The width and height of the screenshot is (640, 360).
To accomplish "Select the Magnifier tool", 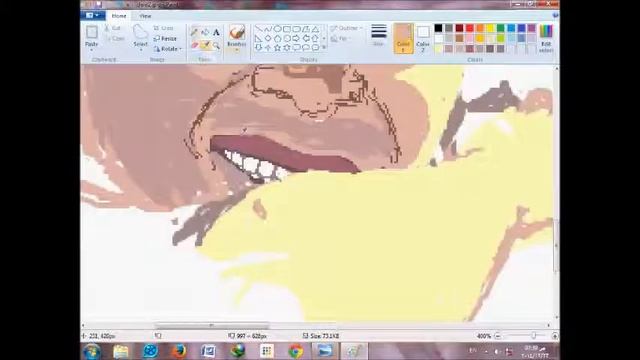I will pos(216,45).
